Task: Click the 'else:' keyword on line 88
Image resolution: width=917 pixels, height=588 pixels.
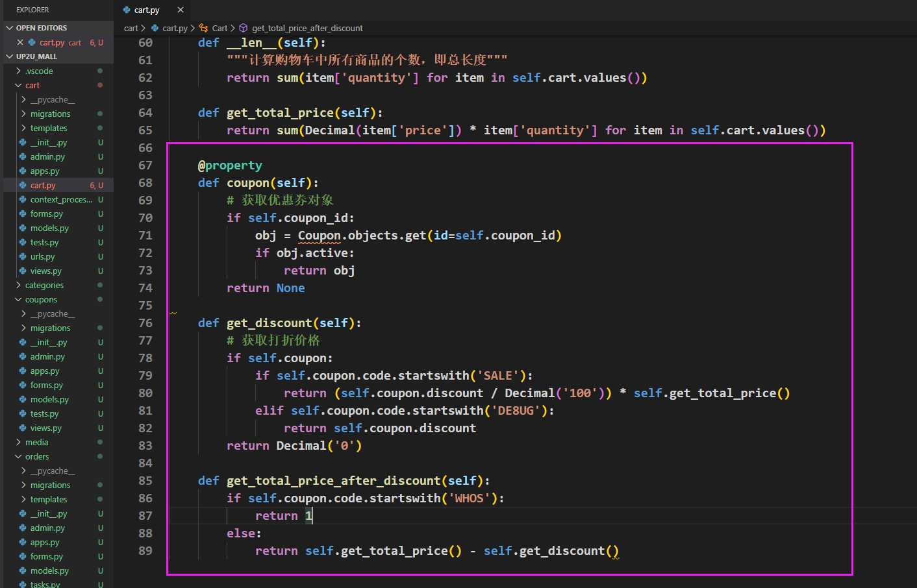Action: (x=244, y=533)
